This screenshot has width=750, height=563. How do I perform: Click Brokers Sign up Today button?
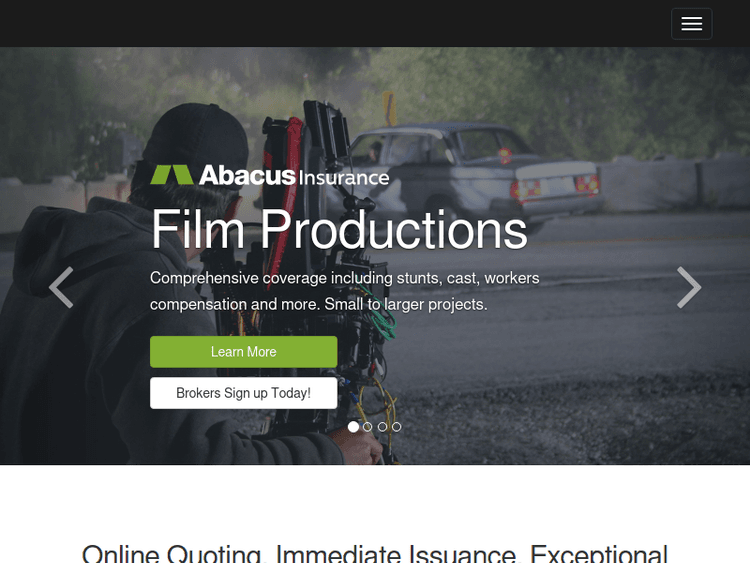(243, 393)
